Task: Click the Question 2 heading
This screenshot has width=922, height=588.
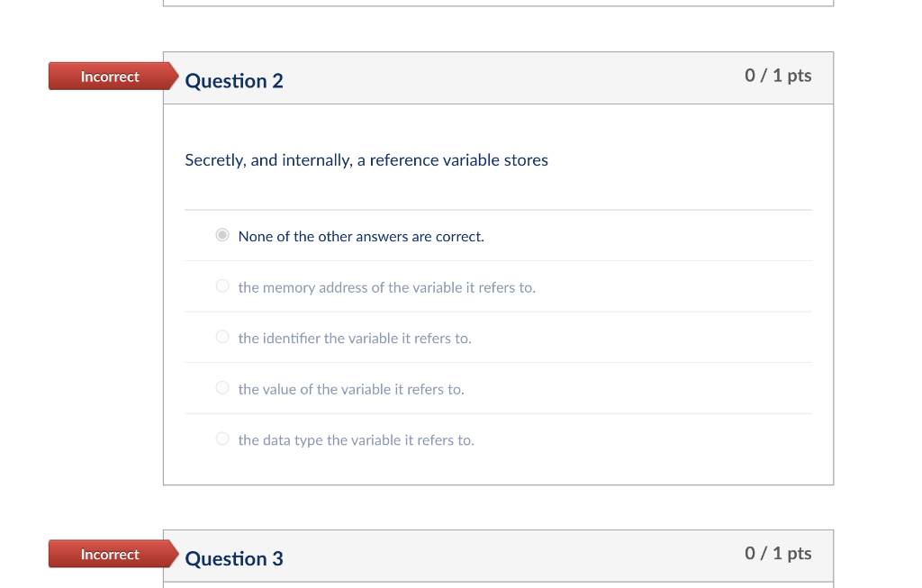Action: [234, 81]
